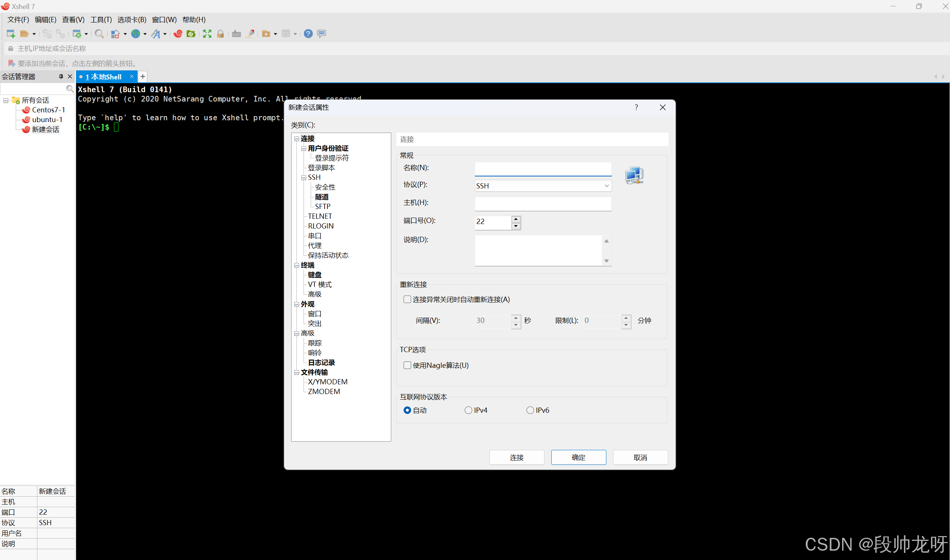This screenshot has width=950, height=560.
Task: Click the blue help question mark icon
Action: click(308, 34)
